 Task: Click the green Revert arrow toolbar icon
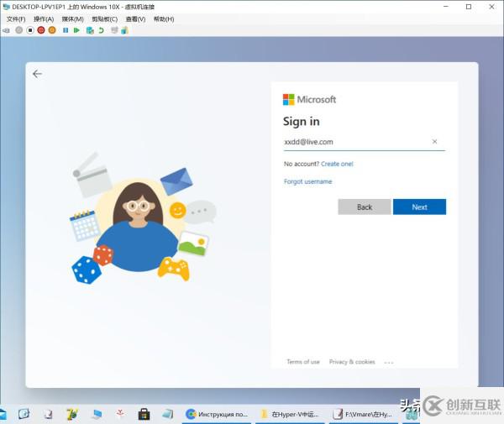pyautogui.click(x=101, y=30)
